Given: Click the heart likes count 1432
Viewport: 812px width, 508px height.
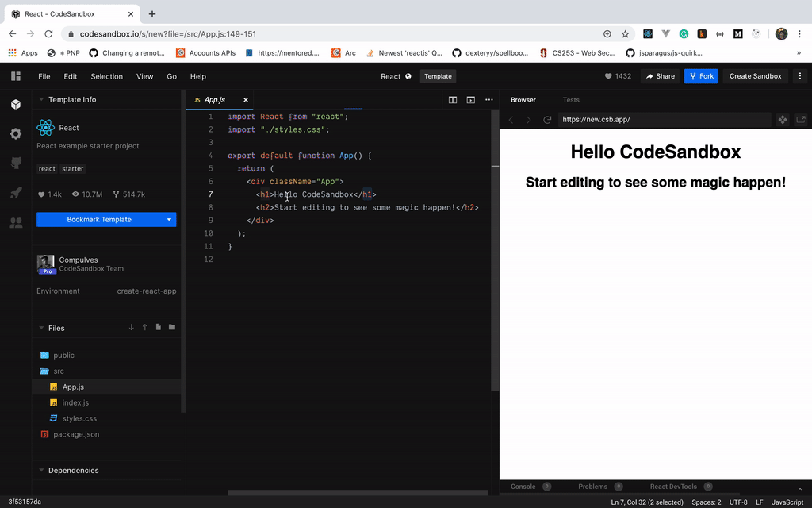Looking at the screenshot, I should point(618,76).
